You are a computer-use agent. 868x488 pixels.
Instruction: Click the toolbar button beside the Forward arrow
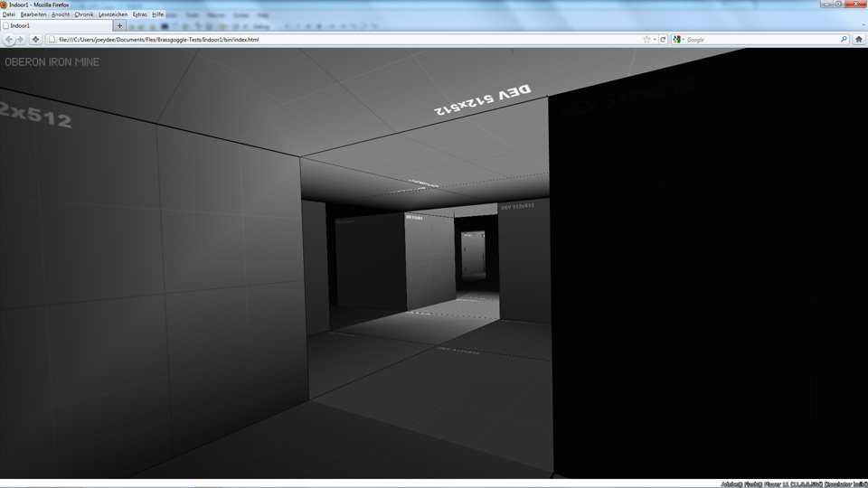pos(36,40)
